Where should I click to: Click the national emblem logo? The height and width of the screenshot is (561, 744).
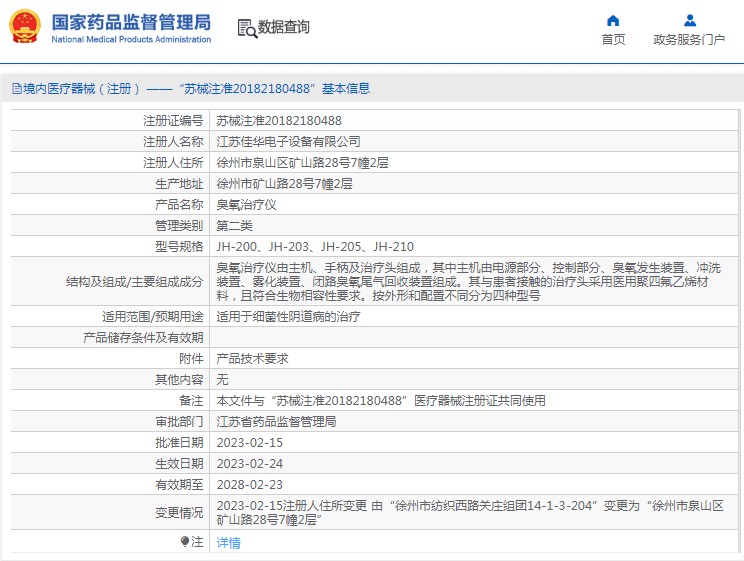pos(25,27)
